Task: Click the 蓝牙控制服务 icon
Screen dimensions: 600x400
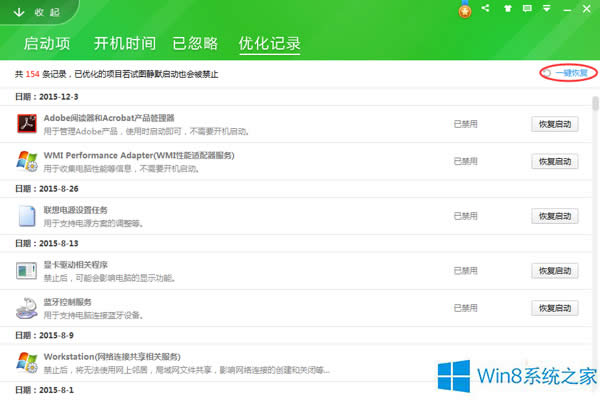Action: click(x=27, y=308)
